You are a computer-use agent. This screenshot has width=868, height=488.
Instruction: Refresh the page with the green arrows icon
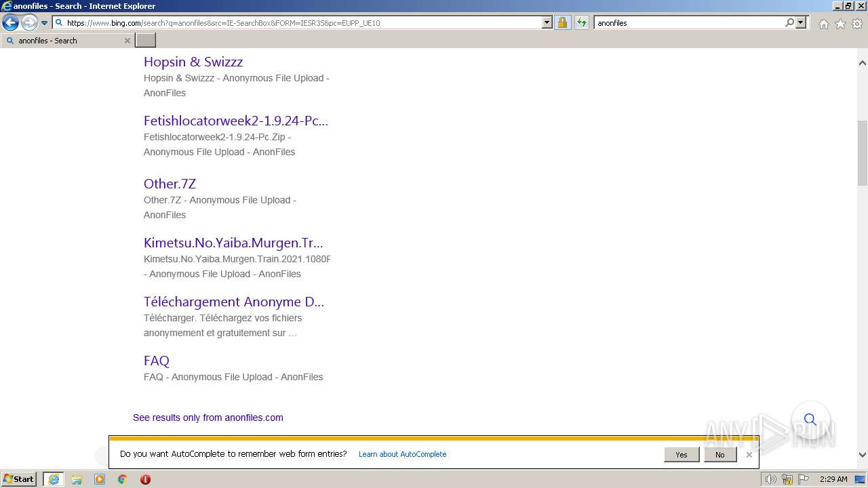582,22
